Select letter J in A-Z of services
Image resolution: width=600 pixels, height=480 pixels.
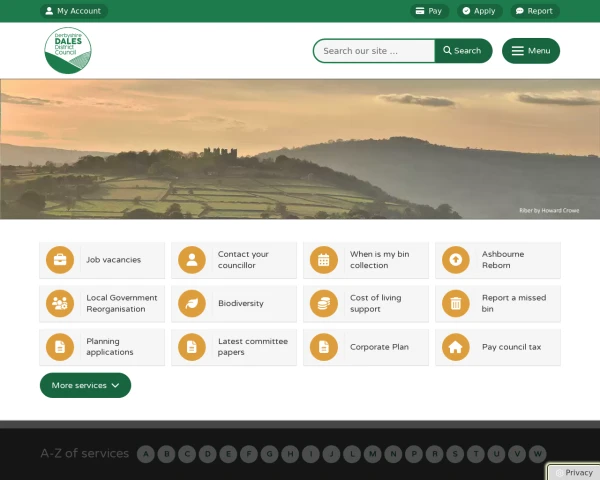[x=331, y=454]
